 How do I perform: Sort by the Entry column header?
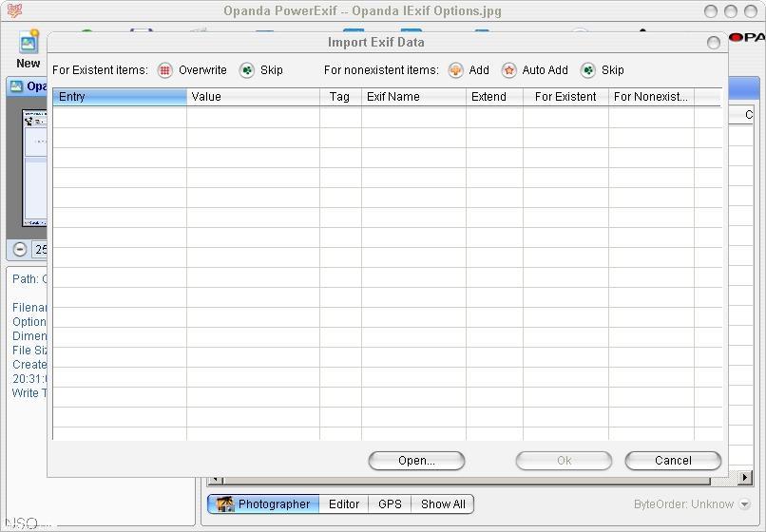[x=120, y=97]
